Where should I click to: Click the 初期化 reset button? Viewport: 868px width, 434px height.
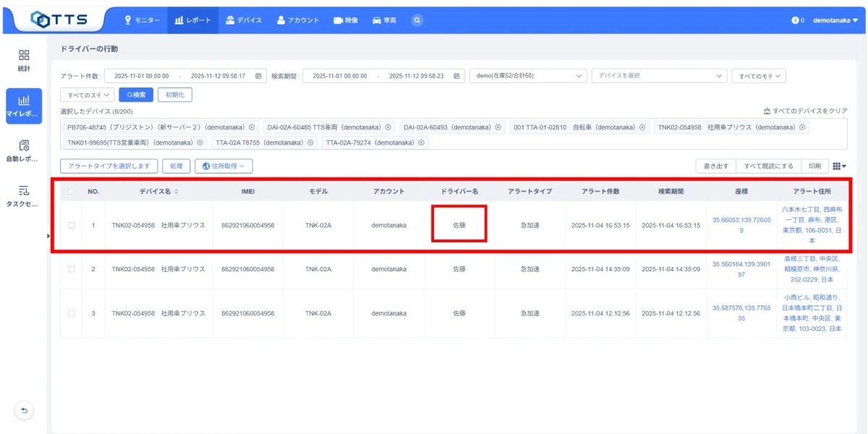(x=174, y=93)
